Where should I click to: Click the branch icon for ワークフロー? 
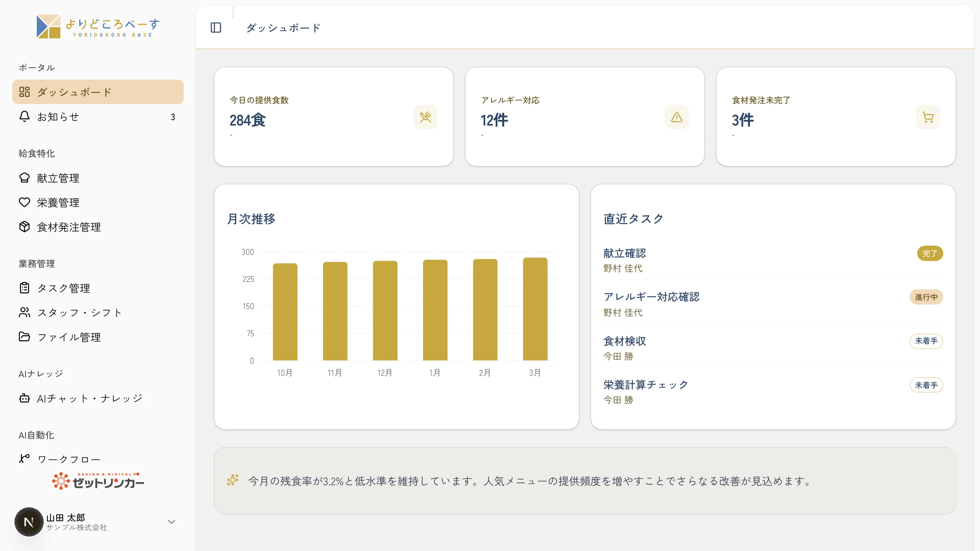24,458
